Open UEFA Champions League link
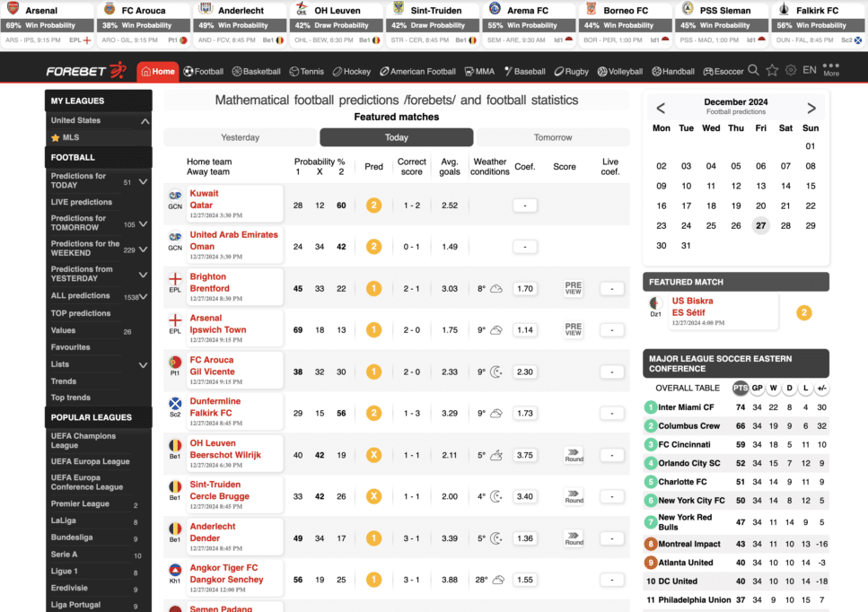The height and width of the screenshot is (612, 868). [x=83, y=441]
